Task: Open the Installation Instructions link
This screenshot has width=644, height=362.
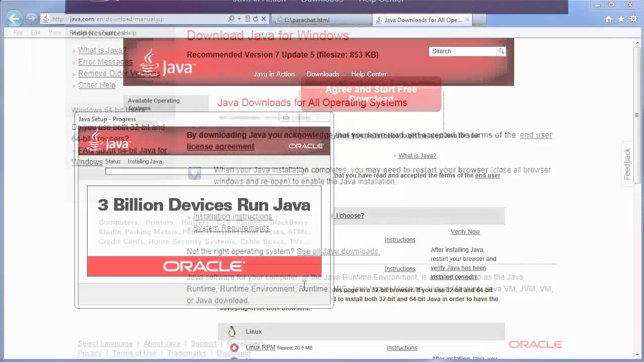Action: pos(232,216)
